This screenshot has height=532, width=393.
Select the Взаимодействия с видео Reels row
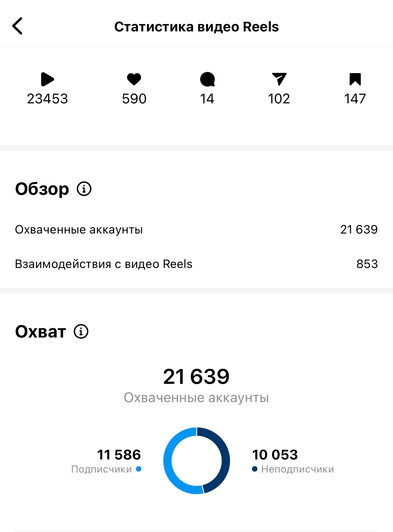pos(196,264)
